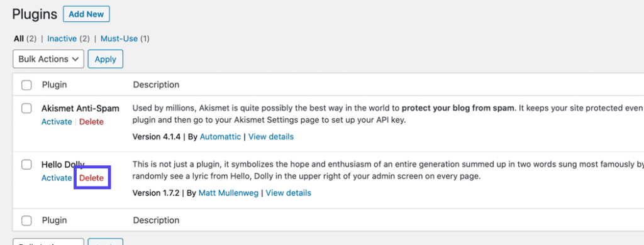Check the Hello Dolly checkbox
This screenshot has height=245, width=644.
(x=26, y=165)
